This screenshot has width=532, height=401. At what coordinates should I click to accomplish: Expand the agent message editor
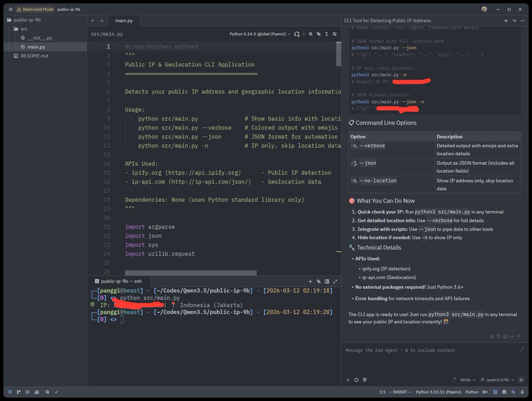point(522,350)
